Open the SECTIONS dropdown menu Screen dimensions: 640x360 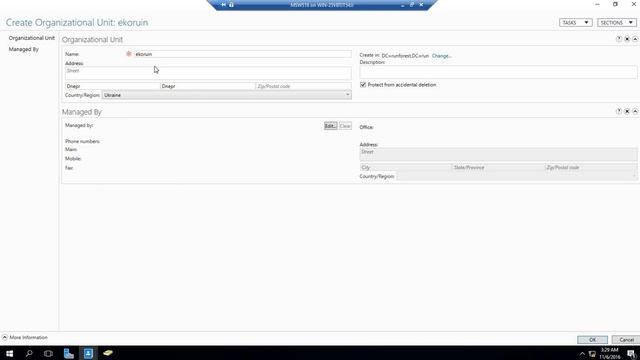point(616,23)
